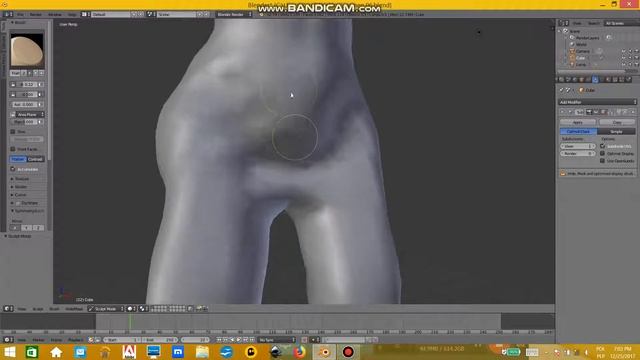Select the Flatten brush direction
This screenshot has height=360, width=640.
click(18, 159)
